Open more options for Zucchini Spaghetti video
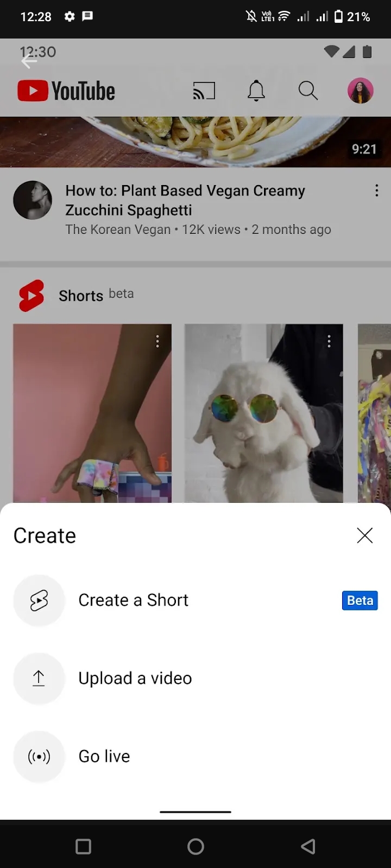This screenshot has width=391, height=868. [376, 190]
